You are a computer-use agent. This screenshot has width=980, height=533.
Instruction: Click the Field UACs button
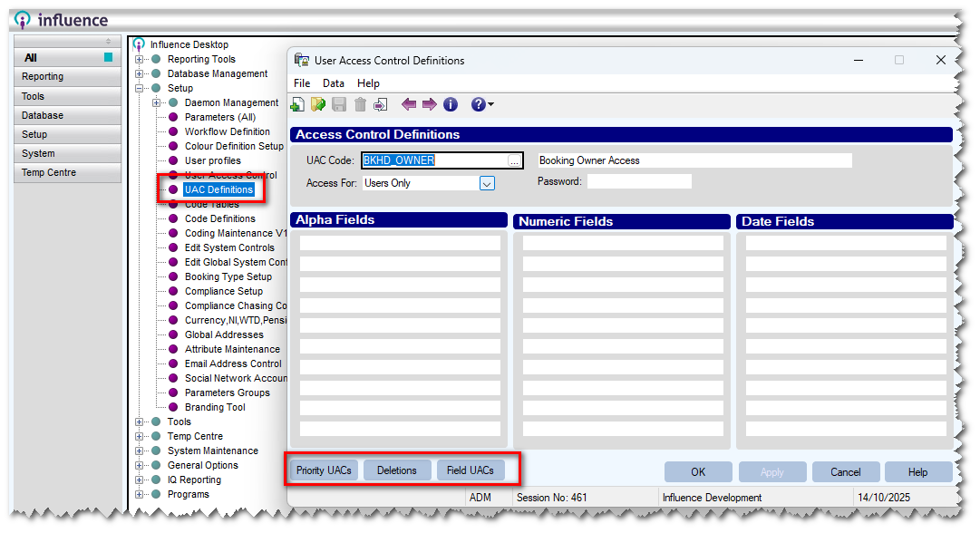click(x=470, y=470)
